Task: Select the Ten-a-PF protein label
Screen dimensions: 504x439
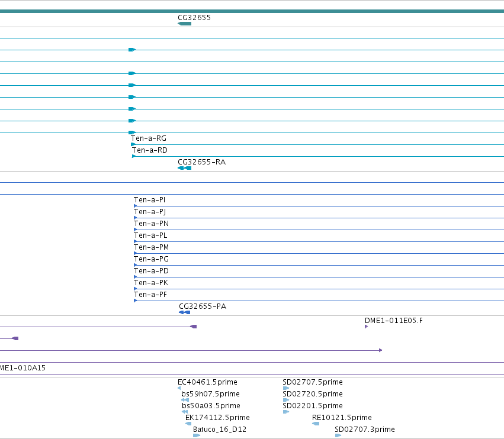Action: click(150, 295)
